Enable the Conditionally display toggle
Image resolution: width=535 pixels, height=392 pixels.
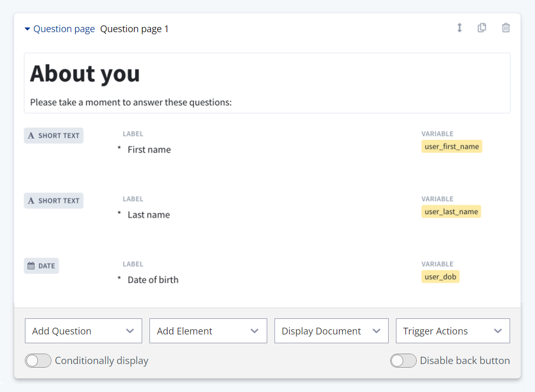[x=38, y=360]
